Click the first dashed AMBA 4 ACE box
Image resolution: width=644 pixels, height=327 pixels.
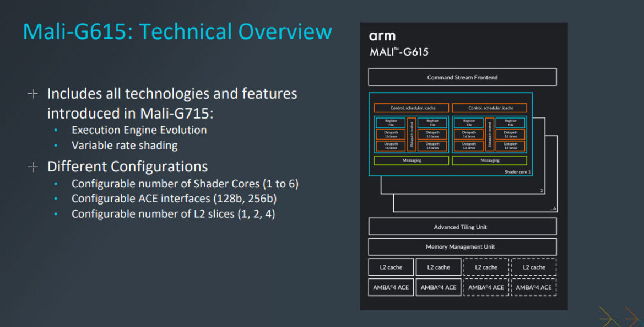(486, 287)
